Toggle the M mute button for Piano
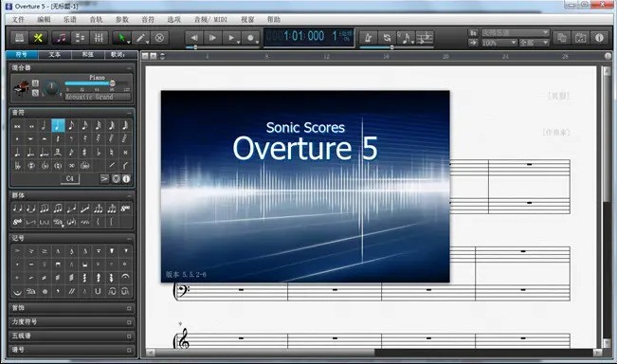The height and width of the screenshot is (364, 617). click(x=35, y=83)
